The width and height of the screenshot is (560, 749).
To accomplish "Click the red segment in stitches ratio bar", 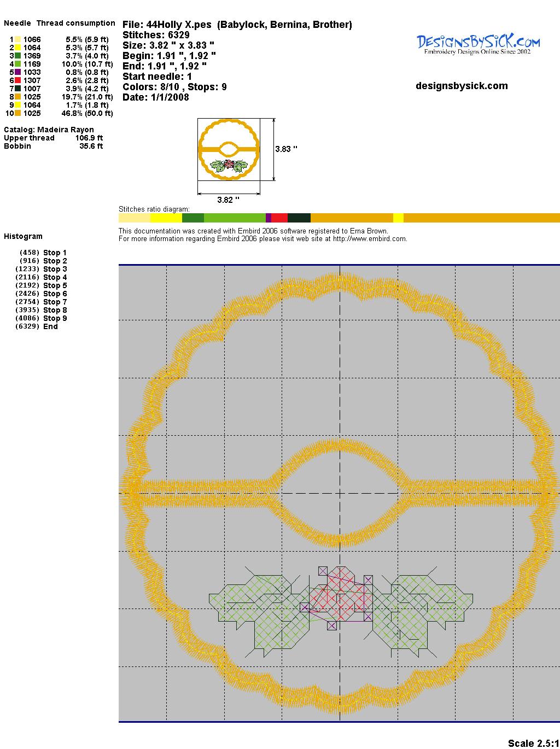I will [279, 218].
